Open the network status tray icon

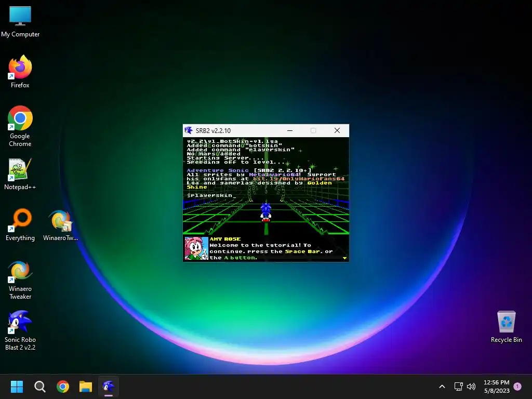coord(458,387)
